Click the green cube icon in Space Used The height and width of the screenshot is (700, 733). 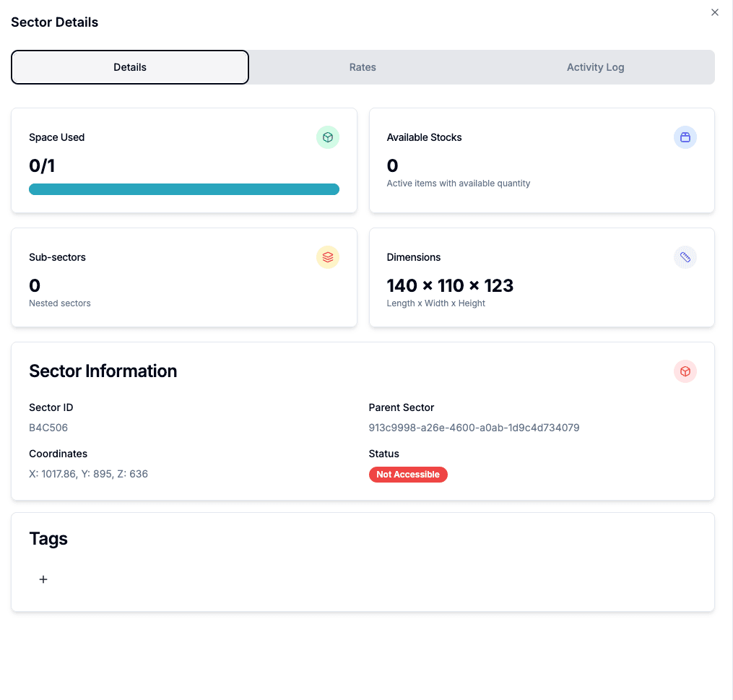click(x=328, y=137)
